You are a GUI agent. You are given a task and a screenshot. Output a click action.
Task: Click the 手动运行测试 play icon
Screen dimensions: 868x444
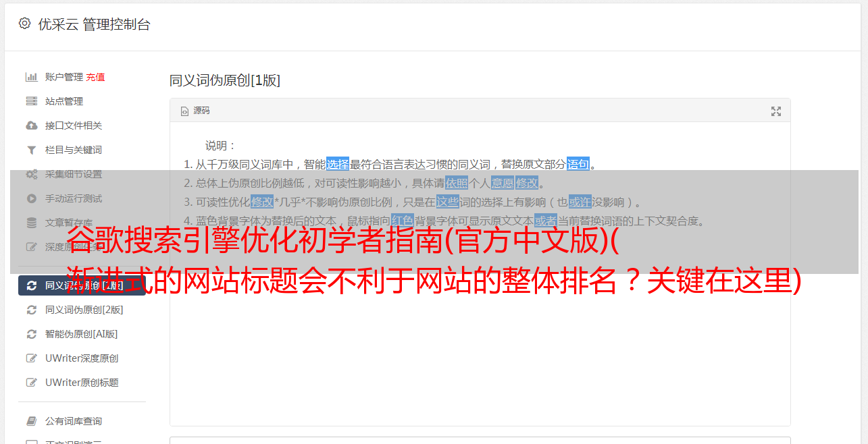(31, 198)
